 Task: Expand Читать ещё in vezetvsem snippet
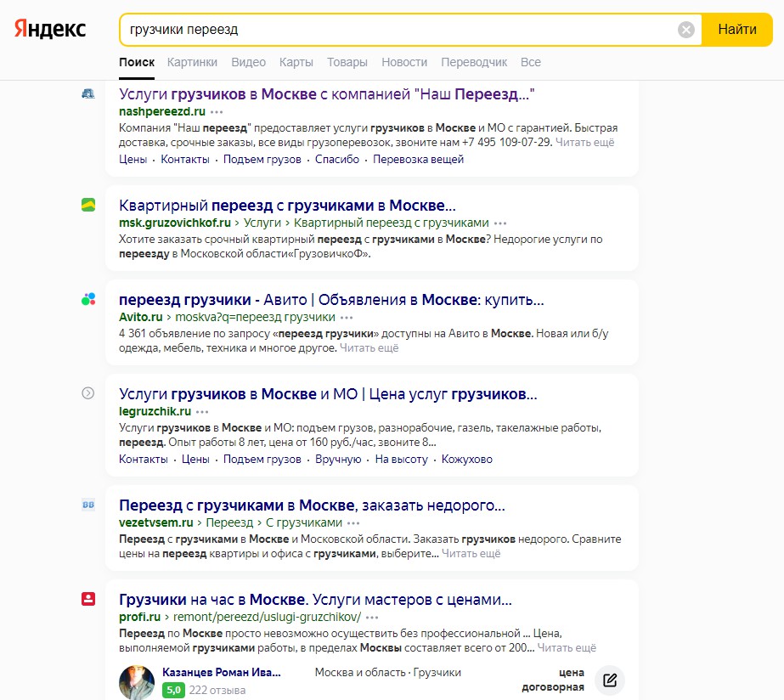click(471, 554)
